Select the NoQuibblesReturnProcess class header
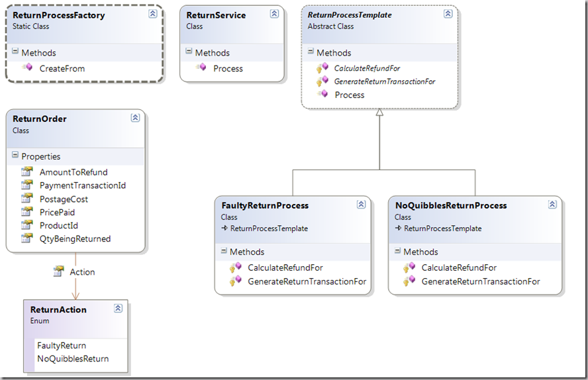588x380 pixels. click(450, 205)
